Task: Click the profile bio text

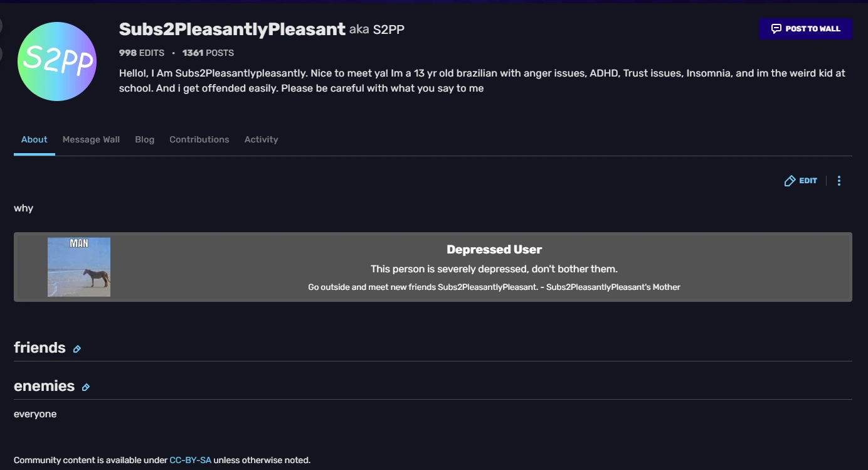Action: pyautogui.click(x=482, y=81)
